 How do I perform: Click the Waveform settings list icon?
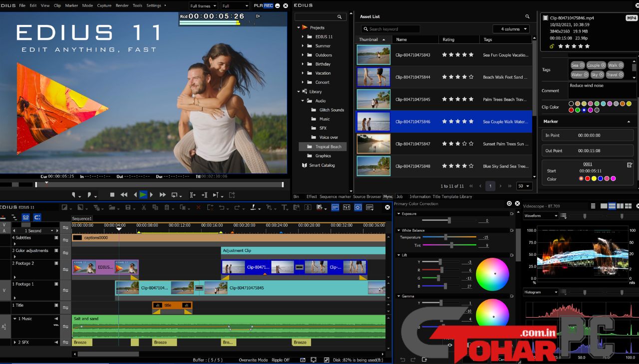tap(564, 216)
